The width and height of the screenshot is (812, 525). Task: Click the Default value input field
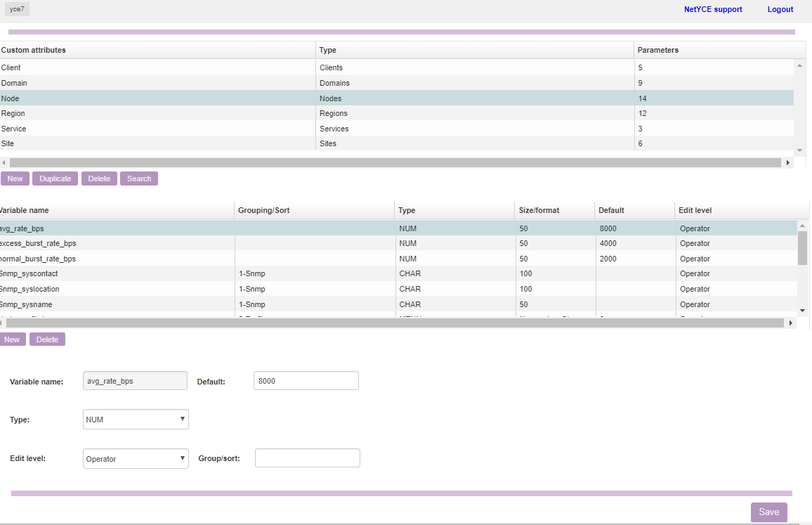[306, 381]
